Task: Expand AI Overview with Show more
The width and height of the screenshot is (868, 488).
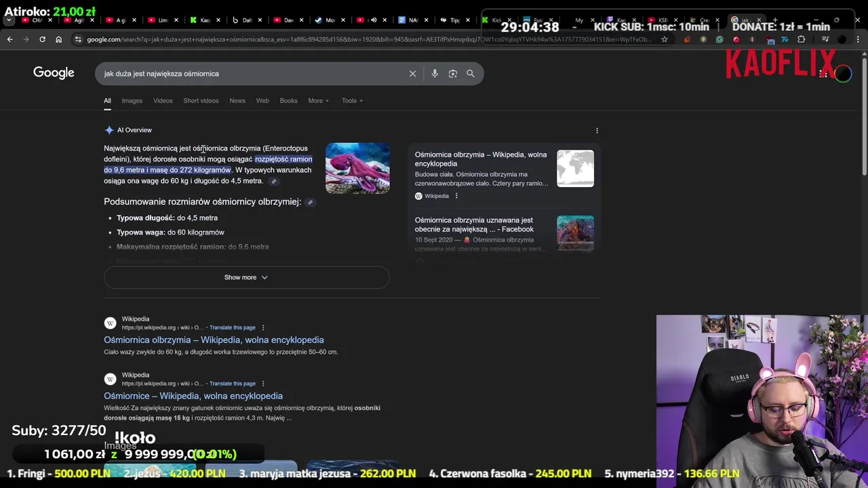Action: point(246,277)
